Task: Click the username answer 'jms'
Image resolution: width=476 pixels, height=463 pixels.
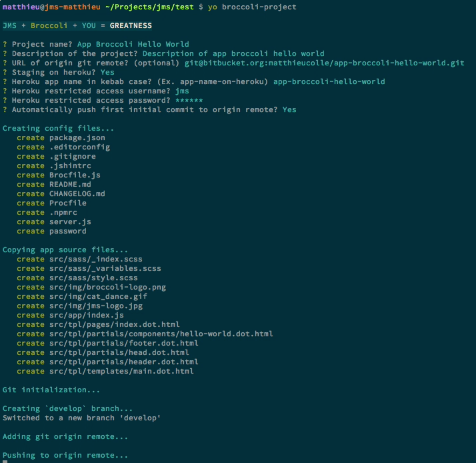Action: coord(182,91)
